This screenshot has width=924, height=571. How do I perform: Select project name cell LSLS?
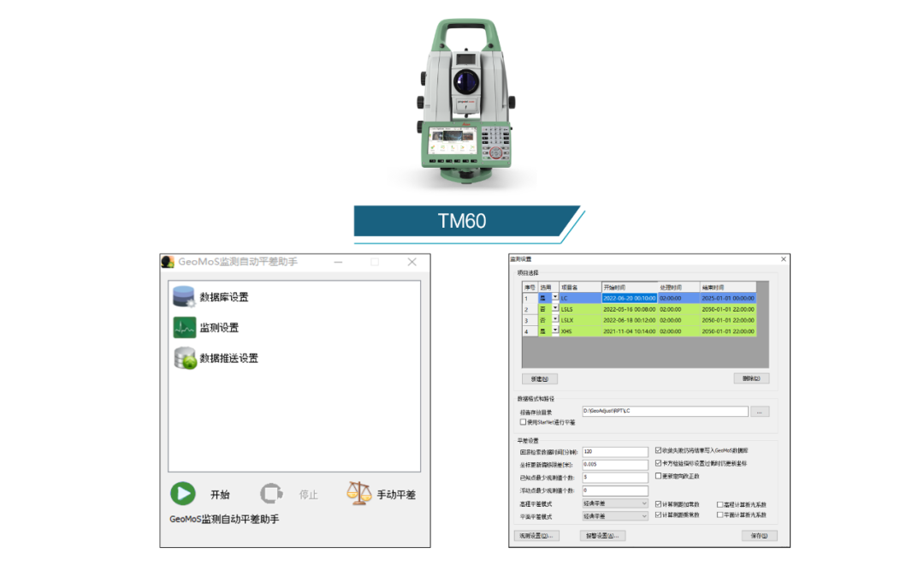[x=580, y=309]
